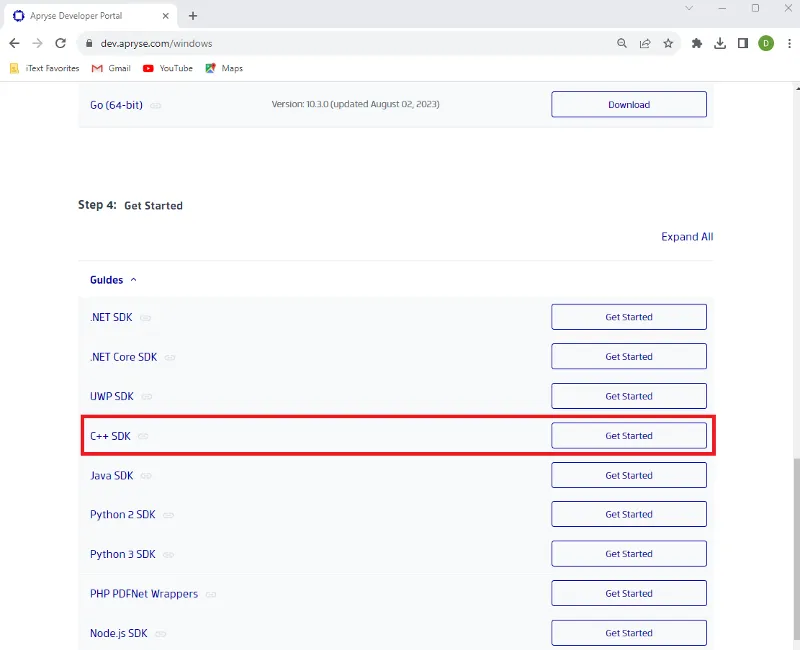Screen dimensions: 800x650
Task: Reload the Apryse page
Action: [x=61, y=43]
